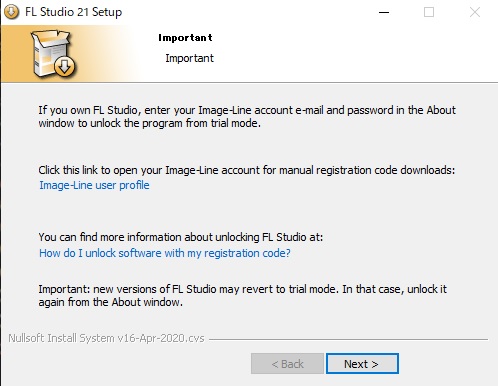Click the 'If you own FL Studio' paragraph
498x386 pixels.
[x=247, y=117]
